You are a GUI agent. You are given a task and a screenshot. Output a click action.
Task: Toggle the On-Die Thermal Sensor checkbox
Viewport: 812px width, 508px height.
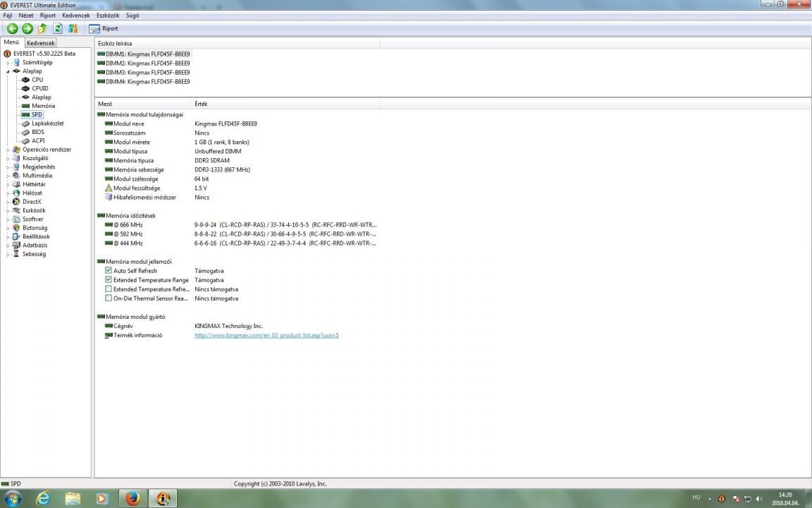[109, 298]
